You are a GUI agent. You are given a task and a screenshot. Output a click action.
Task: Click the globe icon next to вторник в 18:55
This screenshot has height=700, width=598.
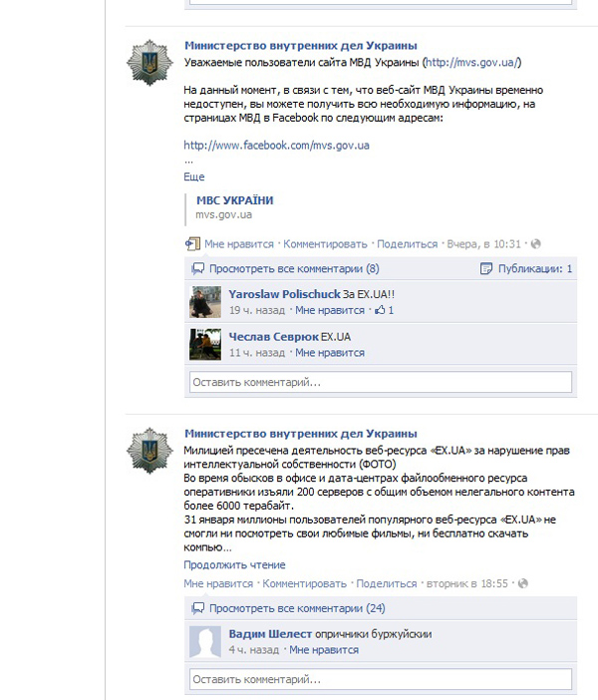pyautogui.click(x=523, y=583)
